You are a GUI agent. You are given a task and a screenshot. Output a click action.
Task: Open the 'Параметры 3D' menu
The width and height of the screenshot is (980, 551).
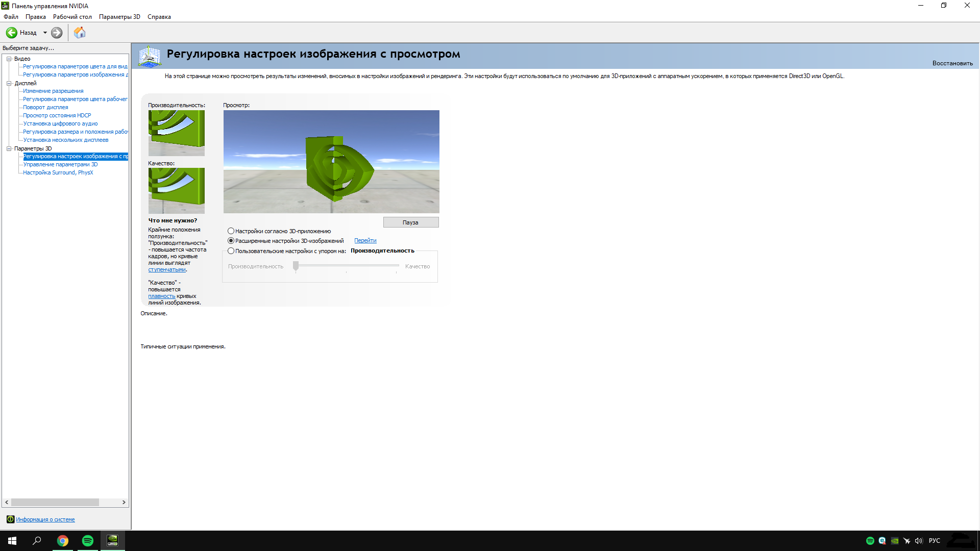tap(119, 17)
